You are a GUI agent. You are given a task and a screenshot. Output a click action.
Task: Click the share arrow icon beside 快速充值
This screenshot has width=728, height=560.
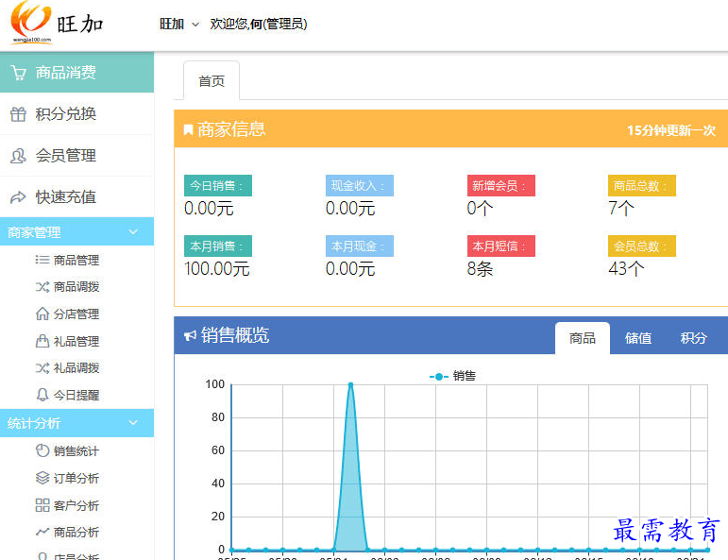pos(18,197)
